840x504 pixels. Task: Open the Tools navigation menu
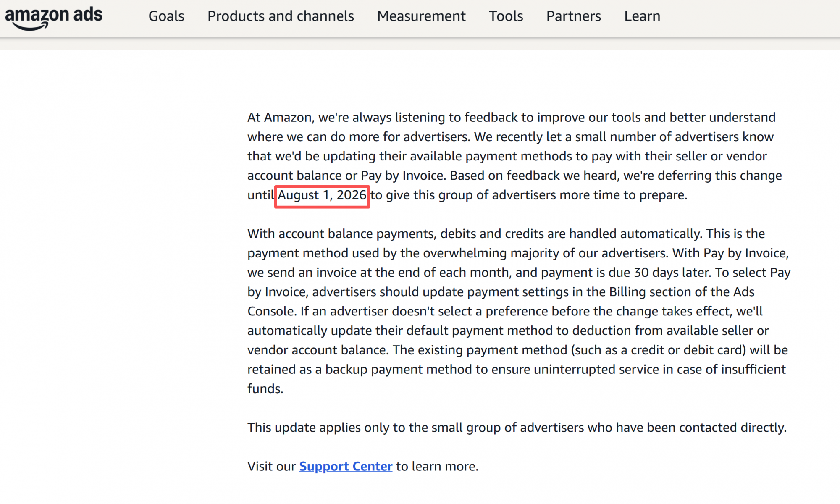(x=506, y=16)
